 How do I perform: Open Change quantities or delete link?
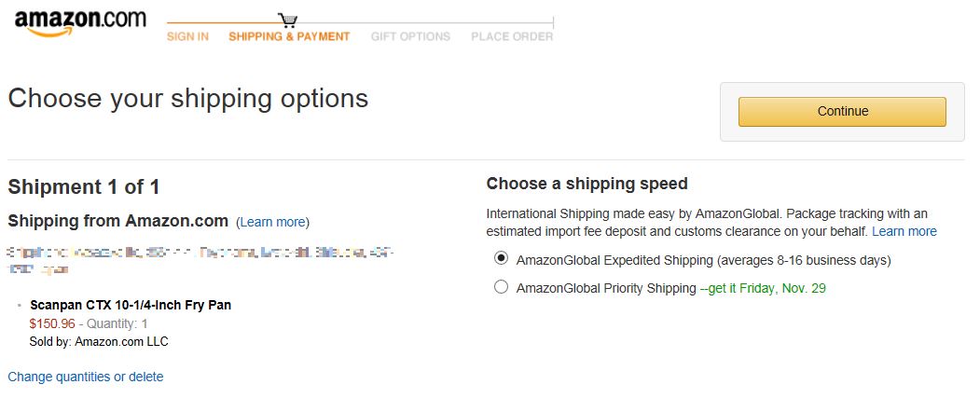pos(86,377)
